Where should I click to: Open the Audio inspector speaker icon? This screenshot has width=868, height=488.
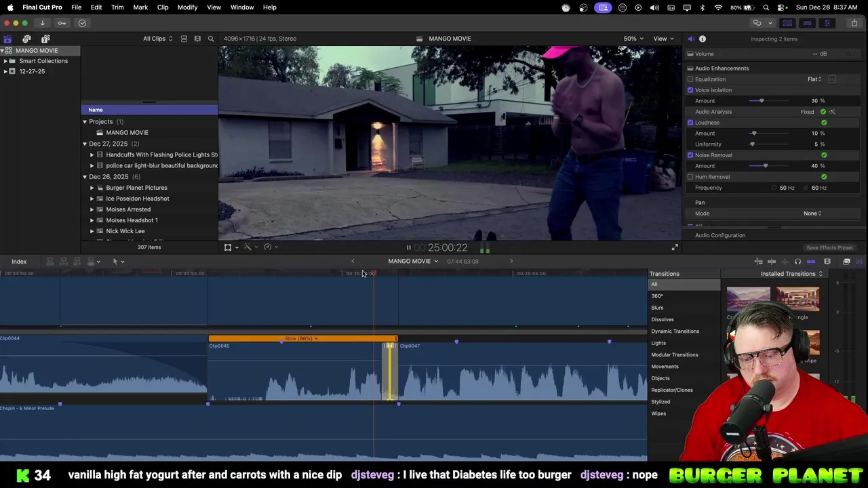click(x=690, y=39)
